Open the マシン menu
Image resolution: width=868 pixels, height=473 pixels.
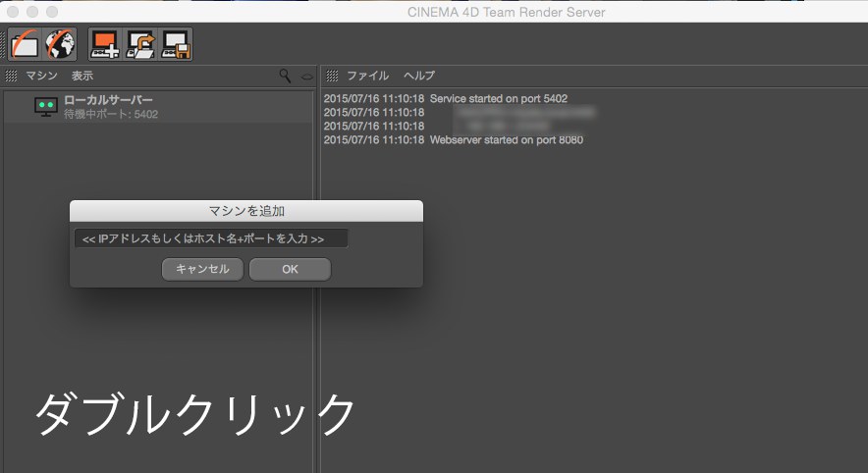[x=42, y=76]
